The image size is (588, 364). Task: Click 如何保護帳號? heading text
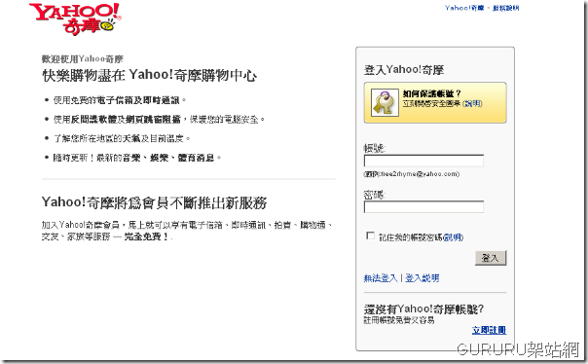[x=431, y=93]
